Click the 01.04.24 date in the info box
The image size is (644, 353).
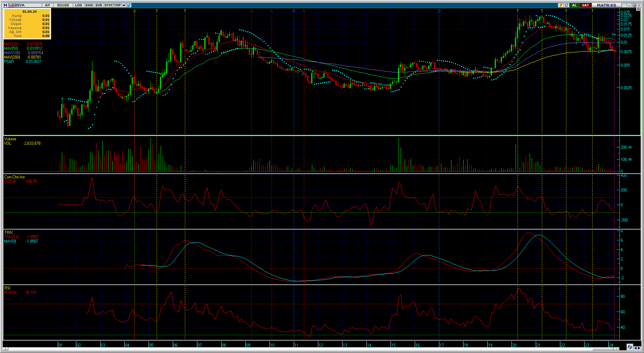pos(30,11)
